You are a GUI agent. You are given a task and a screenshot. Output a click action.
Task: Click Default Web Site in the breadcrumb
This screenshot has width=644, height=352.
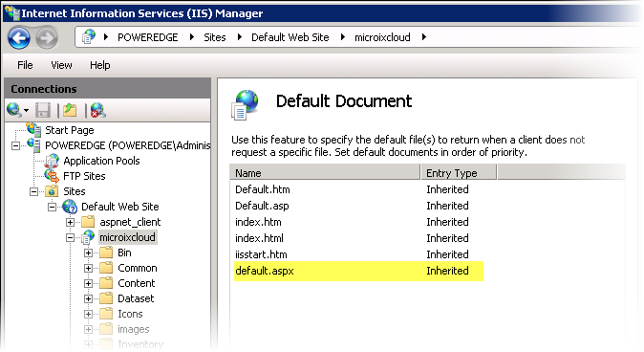pos(290,37)
